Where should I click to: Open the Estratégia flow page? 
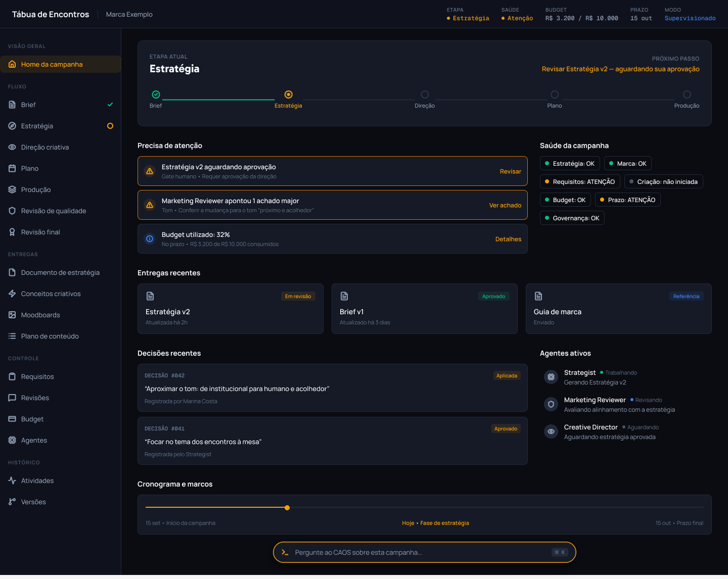click(61, 126)
